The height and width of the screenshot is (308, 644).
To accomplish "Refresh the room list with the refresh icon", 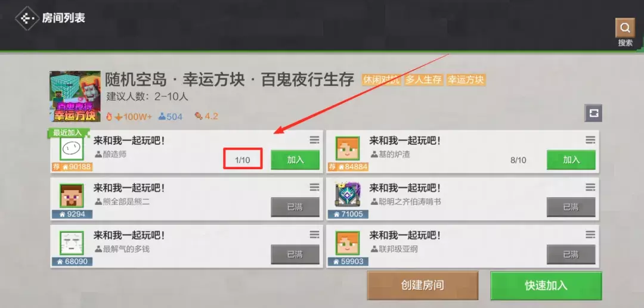I will coord(593,113).
